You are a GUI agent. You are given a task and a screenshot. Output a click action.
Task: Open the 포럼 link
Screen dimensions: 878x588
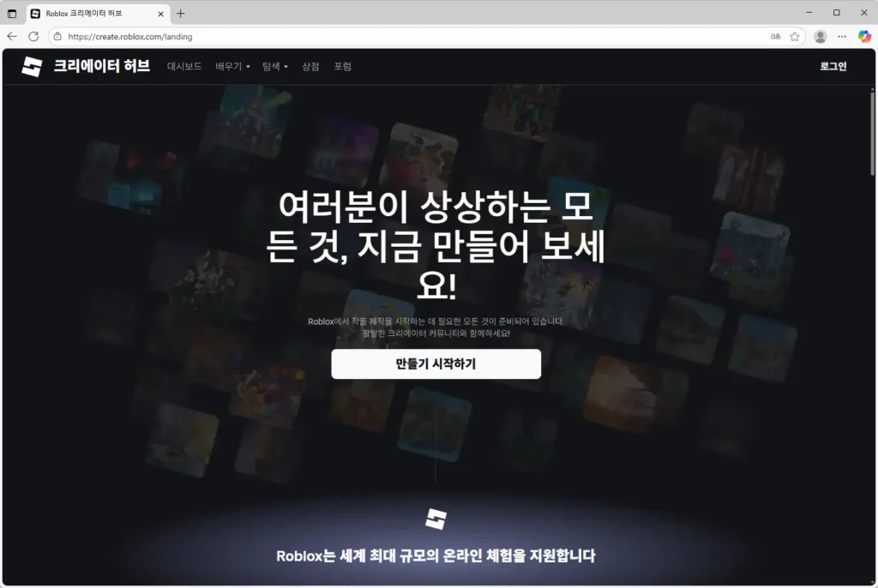point(343,66)
